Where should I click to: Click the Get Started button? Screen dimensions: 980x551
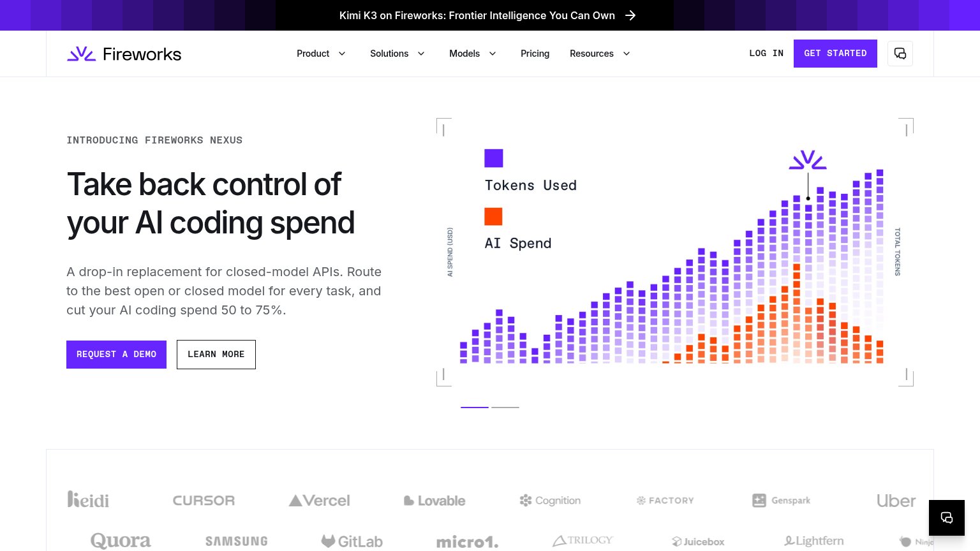[x=835, y=54]
